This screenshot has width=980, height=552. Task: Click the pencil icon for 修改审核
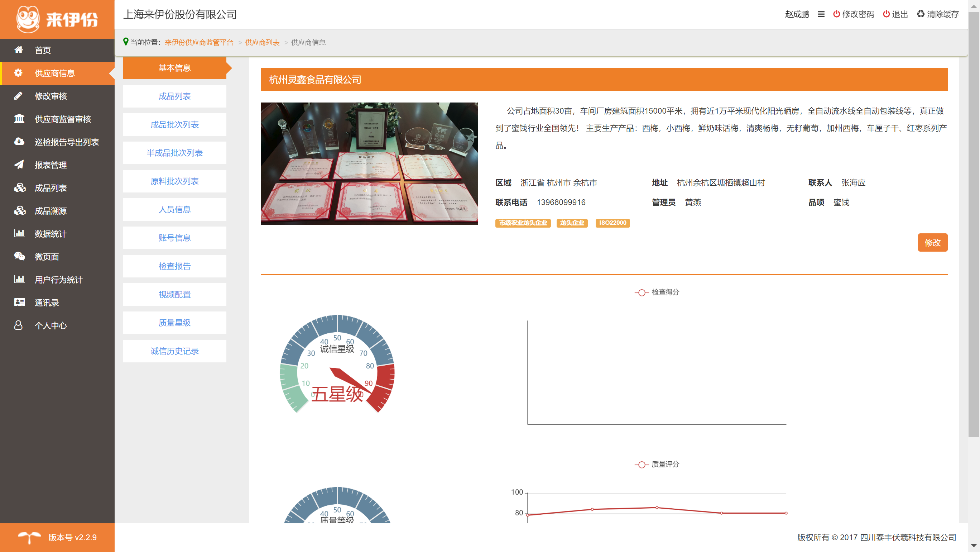click(x=19, y=96)
